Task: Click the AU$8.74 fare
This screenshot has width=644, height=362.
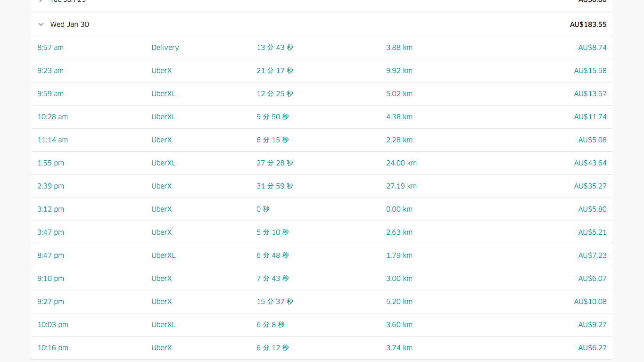Action: click(593, 48)
